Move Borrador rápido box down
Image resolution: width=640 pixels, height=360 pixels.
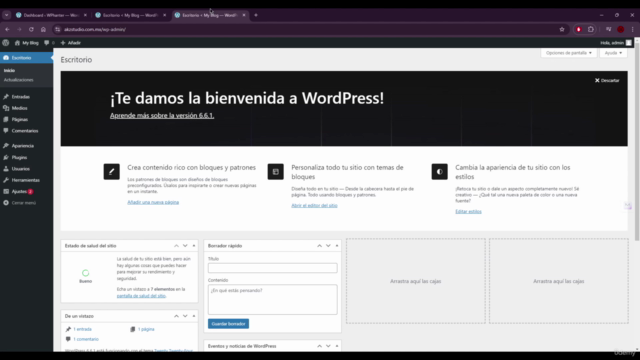[328, 246]
